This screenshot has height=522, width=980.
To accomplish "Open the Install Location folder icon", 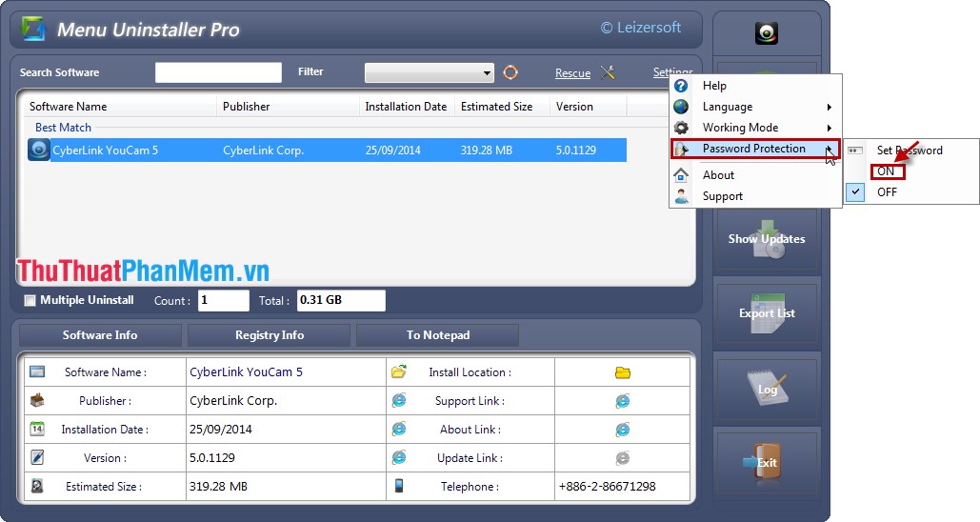I will [x=623, y=372].
